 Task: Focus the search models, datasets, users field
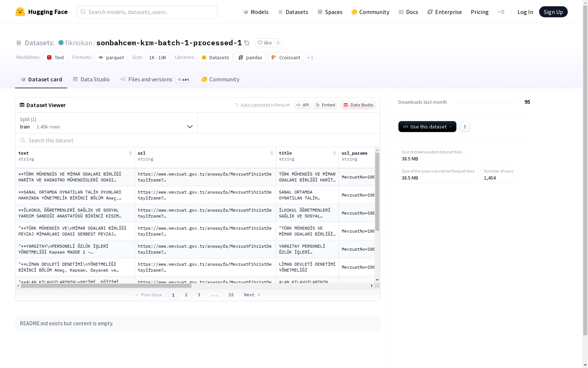pyautogui.click(x=147, y=12)
